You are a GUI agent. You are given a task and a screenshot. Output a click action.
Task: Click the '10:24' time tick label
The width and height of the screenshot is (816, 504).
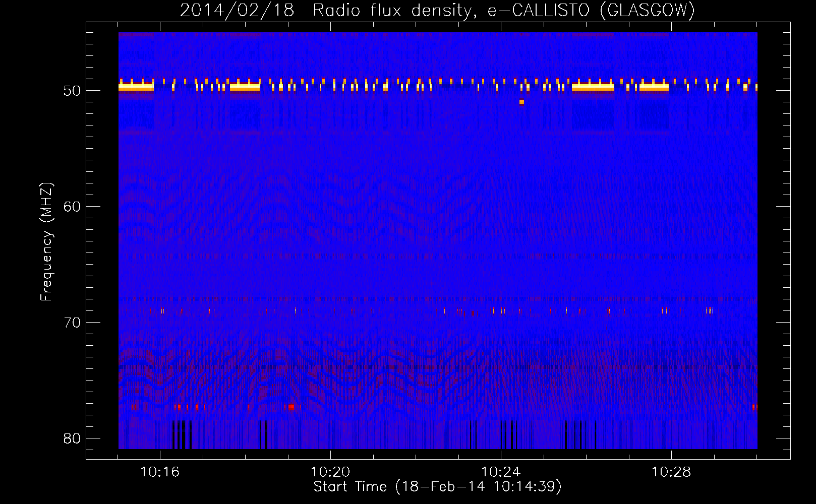coord(501,472)
